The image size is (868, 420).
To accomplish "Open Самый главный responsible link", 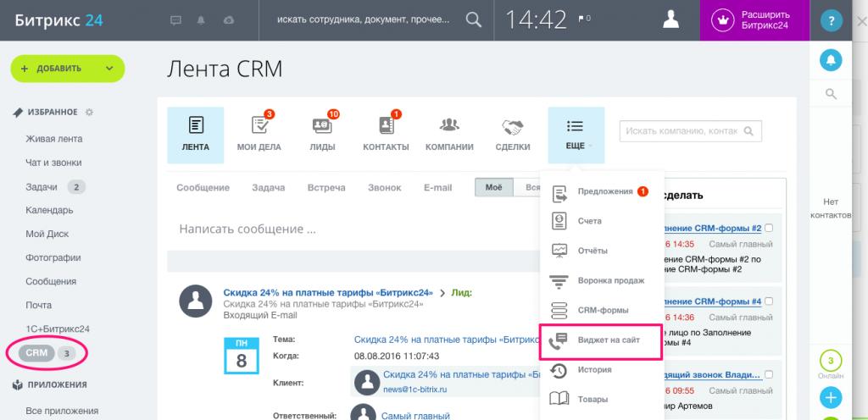I will point(415,416).
